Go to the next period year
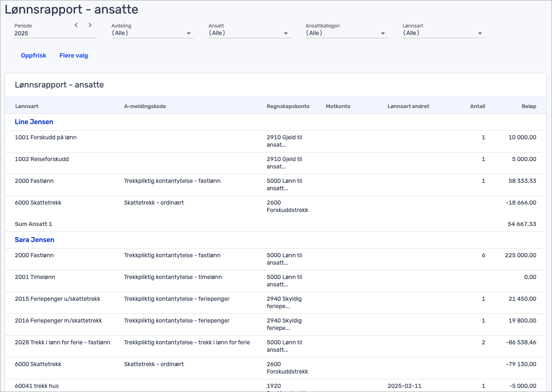The width and height of the screenshot is (552, 392). pyautogui.click(x=90, y=25)
